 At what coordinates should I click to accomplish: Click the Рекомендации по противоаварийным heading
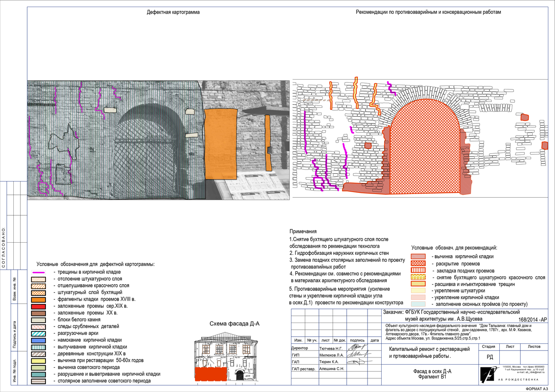(428, 12)
